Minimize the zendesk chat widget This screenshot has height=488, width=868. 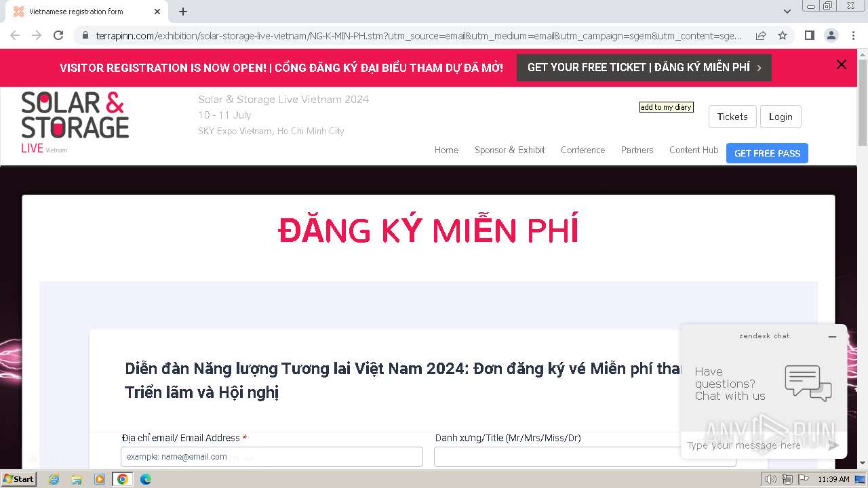832,336
